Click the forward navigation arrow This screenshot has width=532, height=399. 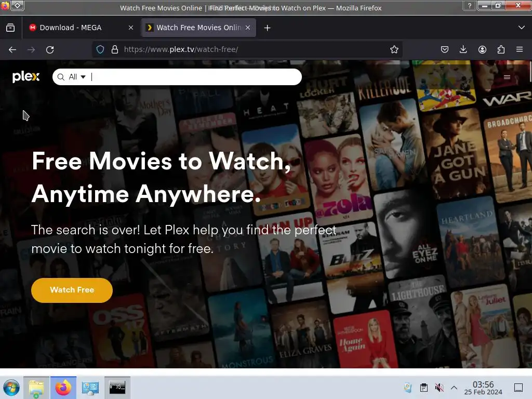[31, 49]
